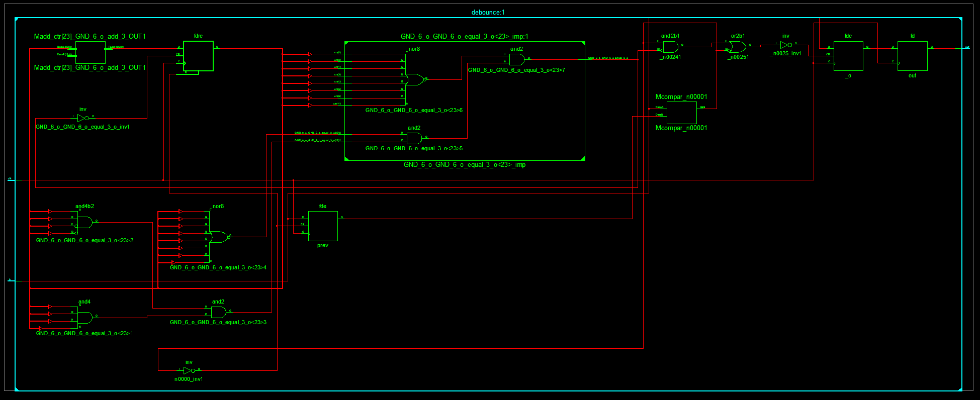Screen dimensions: 980x400
Task: Click the and2 gate labeled equal_3_o<23>7
Action: [516, 60]
